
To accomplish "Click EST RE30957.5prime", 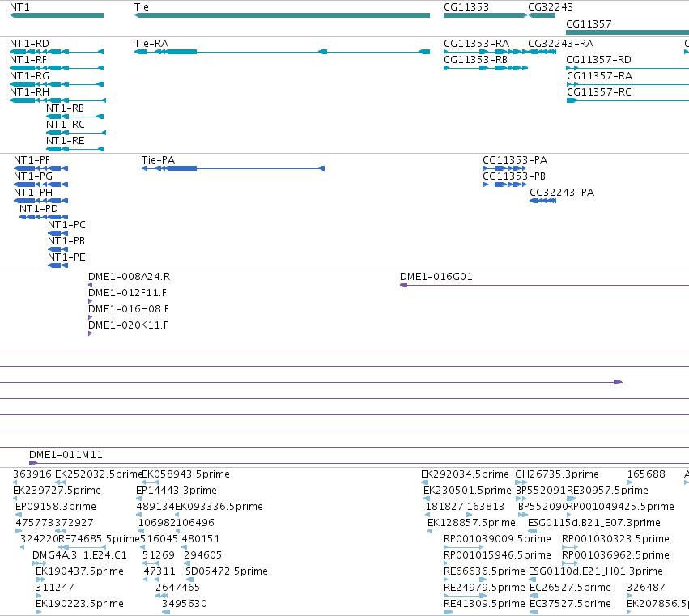I will tap(608, 491).
